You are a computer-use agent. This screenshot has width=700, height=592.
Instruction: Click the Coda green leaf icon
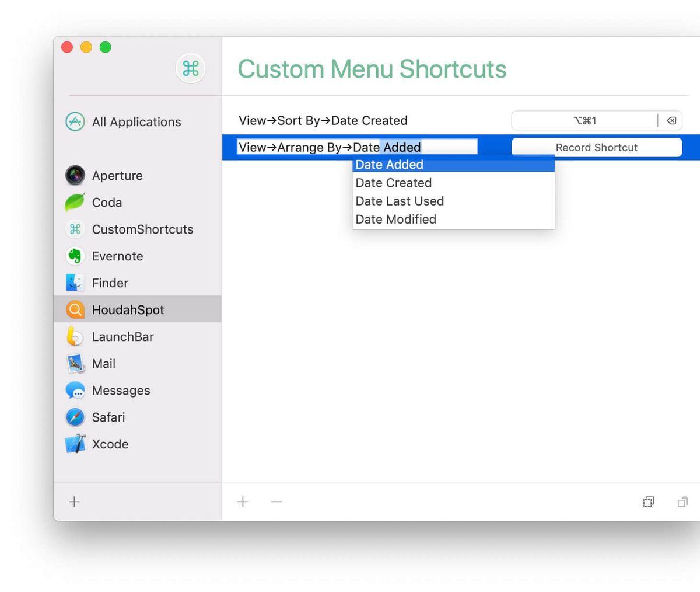(75, 202)
